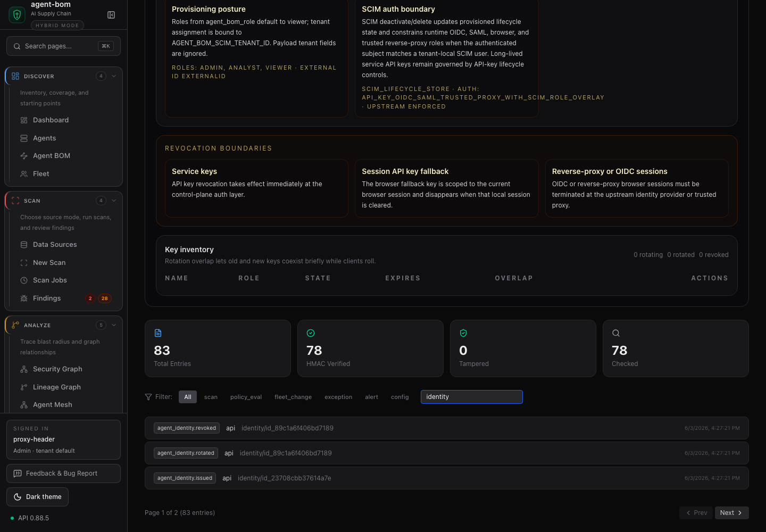The image size is (766, 532).
Task: Click the Findings bug icon
Action: (x=24, y=298)
